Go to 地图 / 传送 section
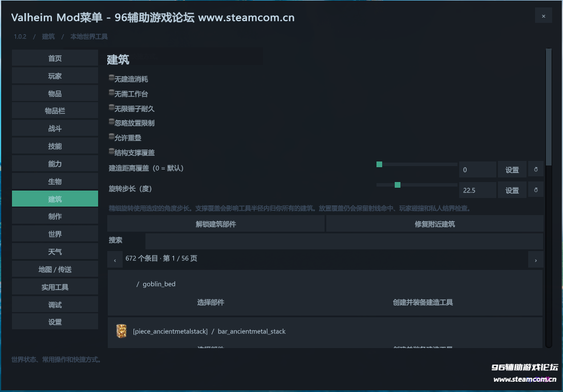563x392 pixels. [55, 269]
